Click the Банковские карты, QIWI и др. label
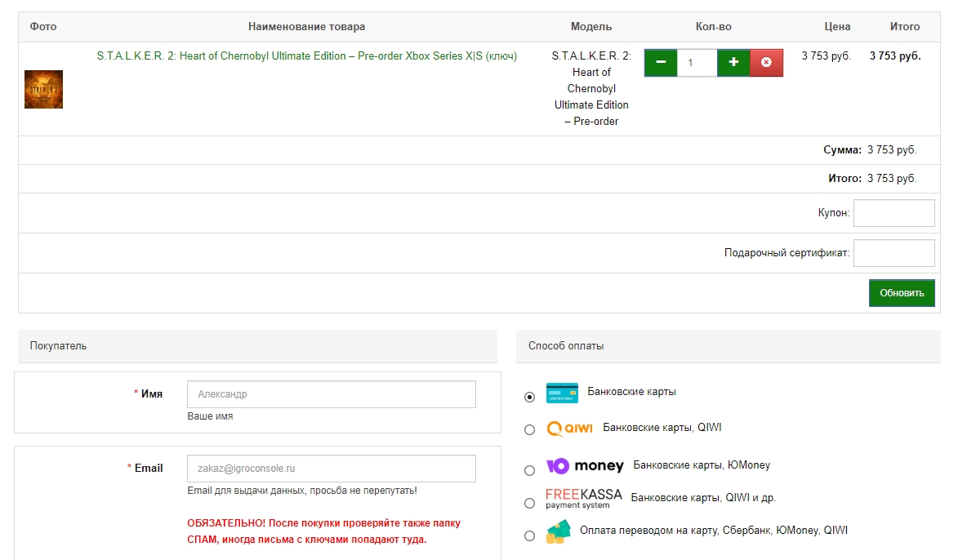The width and height of the screenshot is (976, 560). click(703, 498)
